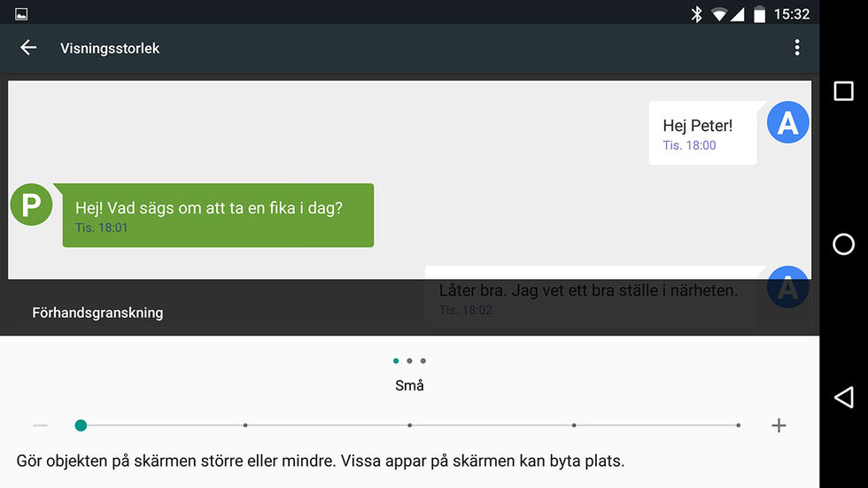Image resolution: width=868 pixels, height=488 pixels.
Task: Open the three-dot overflow menu
Action: tap(797, 48)
